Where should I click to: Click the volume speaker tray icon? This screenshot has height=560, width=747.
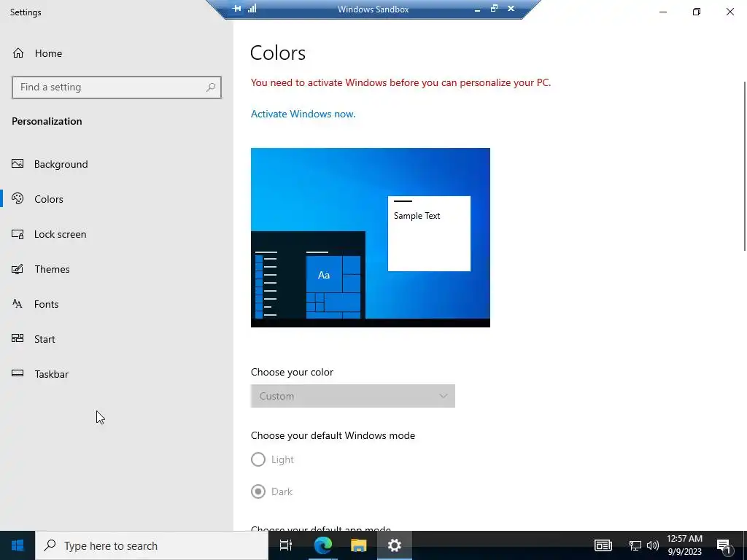tap(653, 545)
